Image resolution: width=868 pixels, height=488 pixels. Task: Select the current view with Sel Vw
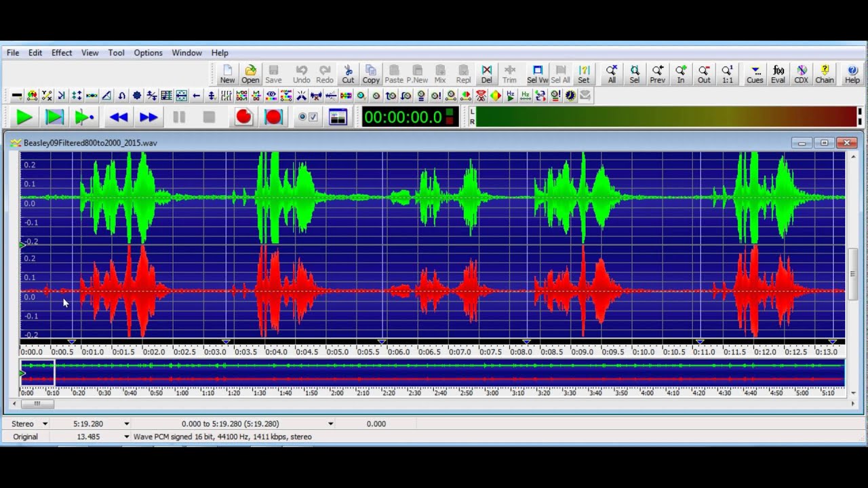[x=537, y=75]
